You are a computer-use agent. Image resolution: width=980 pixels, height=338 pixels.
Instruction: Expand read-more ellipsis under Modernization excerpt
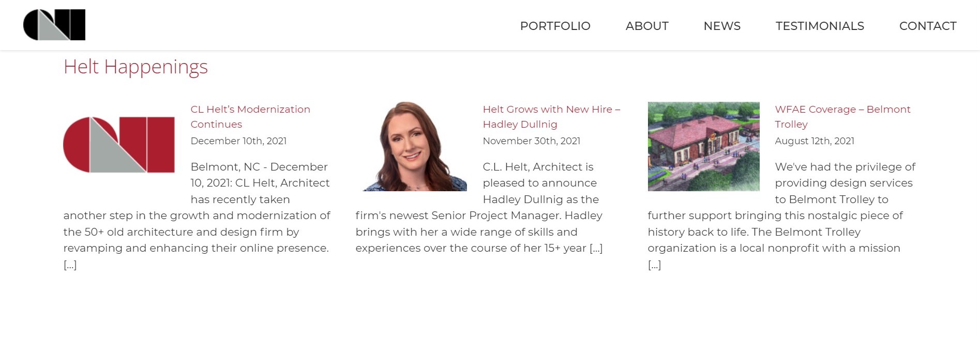[70, 265]
